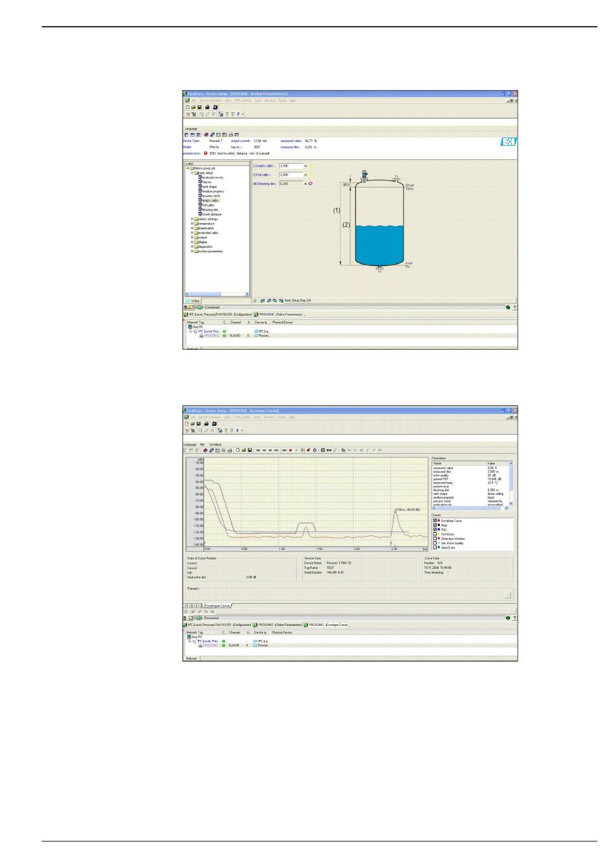Open the Envelope menu in the lower window
The width and height of the screenshot is (602, 868).
(215, 444)
